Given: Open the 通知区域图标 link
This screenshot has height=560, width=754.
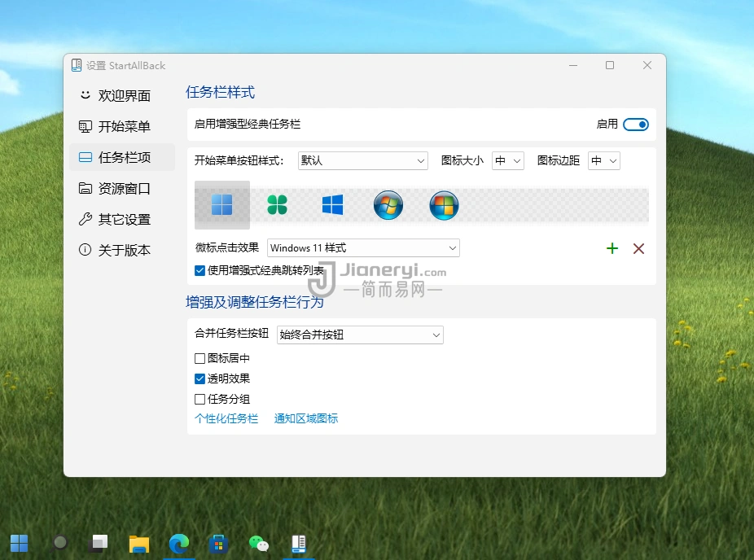Looking at the screenshot, I should click(x=306, y=418).
